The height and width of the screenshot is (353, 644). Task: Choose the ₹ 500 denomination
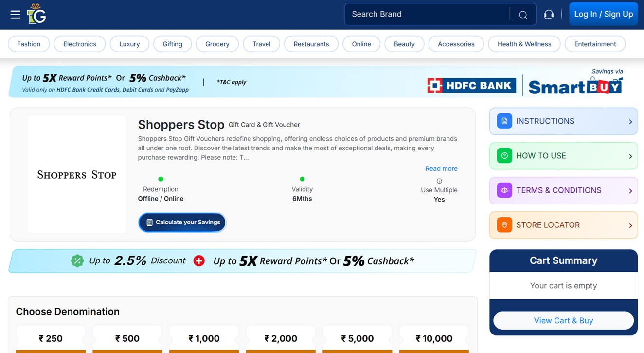[127, 339]
